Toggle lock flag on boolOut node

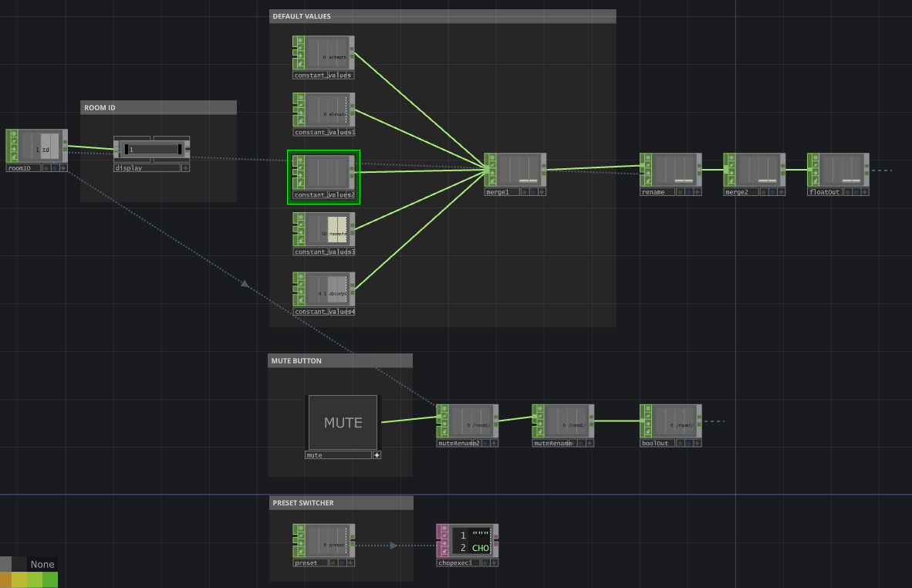click(x=648, y=432)
